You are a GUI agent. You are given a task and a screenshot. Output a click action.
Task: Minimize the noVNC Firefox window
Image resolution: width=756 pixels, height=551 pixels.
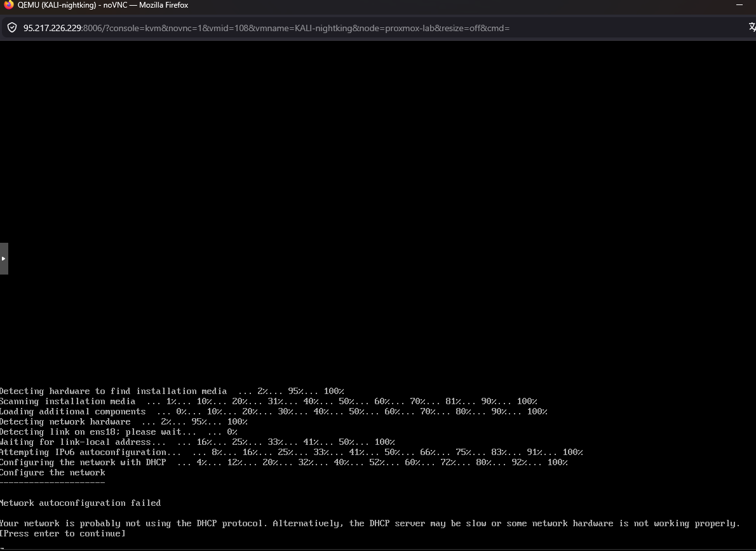[741, 5]
